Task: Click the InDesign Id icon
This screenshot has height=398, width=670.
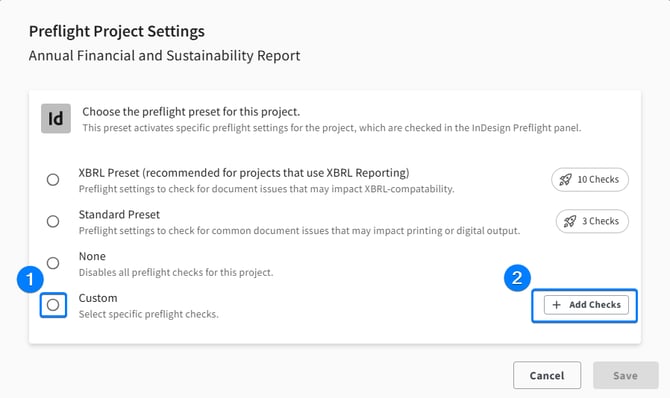Action: pyautogui.click(x=56, y=118)
